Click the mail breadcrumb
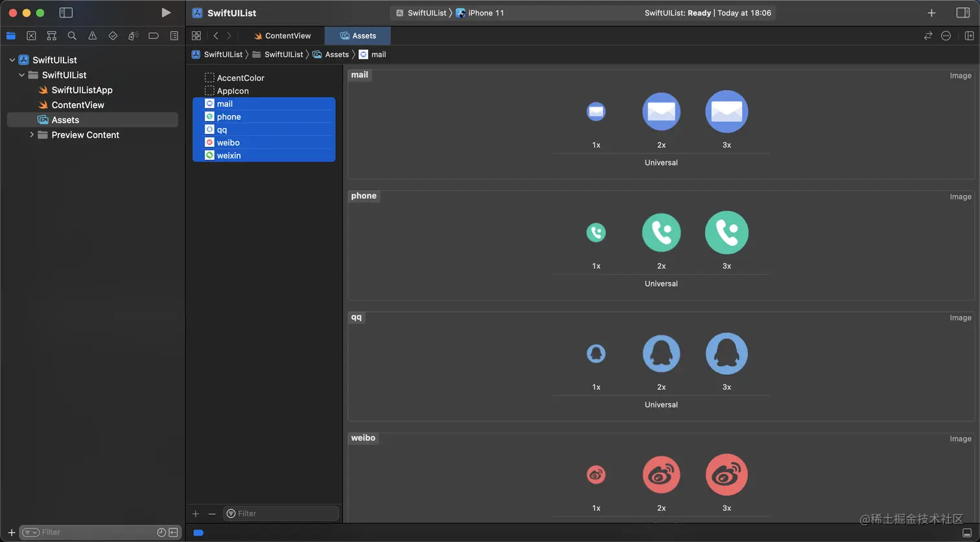Image resolution: width=980 pixels, height=542 pixels. tap(373, 54)
